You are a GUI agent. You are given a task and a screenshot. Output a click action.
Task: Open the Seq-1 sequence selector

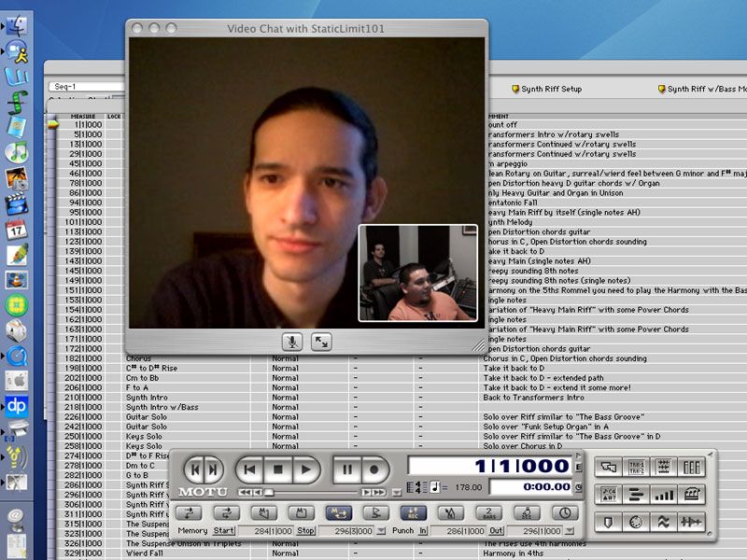tap(86, 87)
